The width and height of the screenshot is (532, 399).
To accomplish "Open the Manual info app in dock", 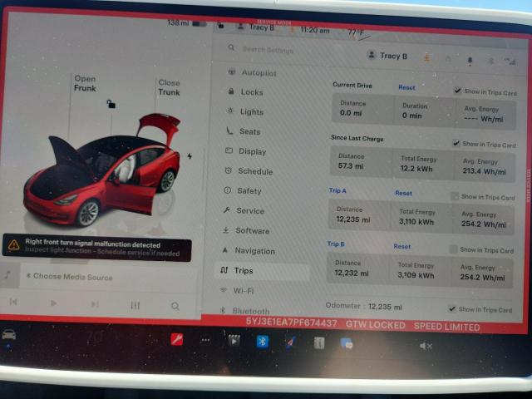I will pyautogui.click(x=319, y=343).
